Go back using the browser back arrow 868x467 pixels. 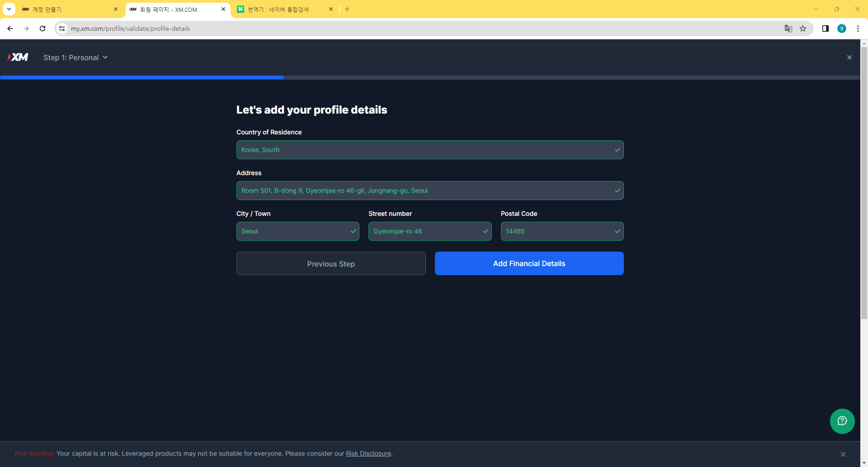coord(10,29)
